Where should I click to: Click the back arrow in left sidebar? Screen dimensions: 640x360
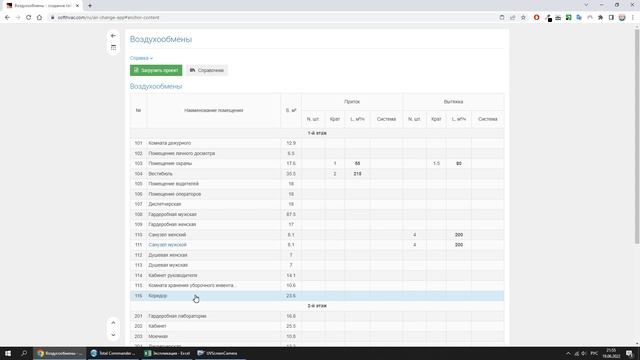coord(113,36)
